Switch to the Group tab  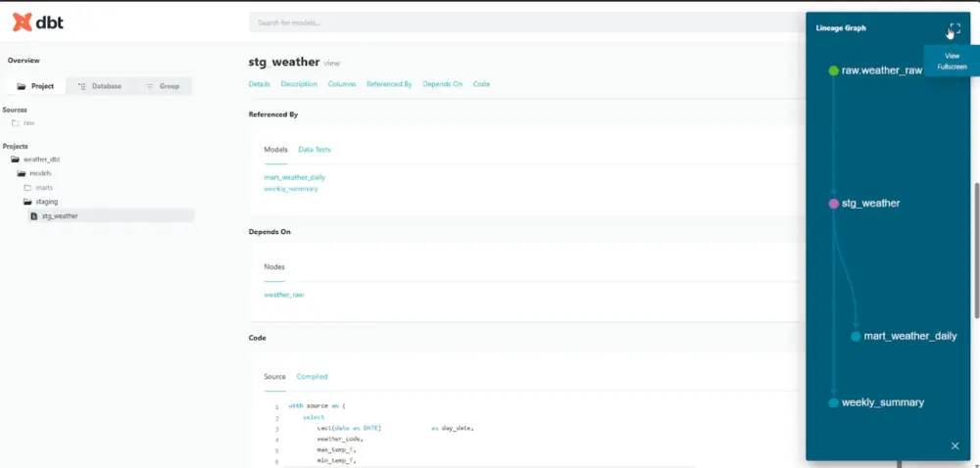coord(163,86)
